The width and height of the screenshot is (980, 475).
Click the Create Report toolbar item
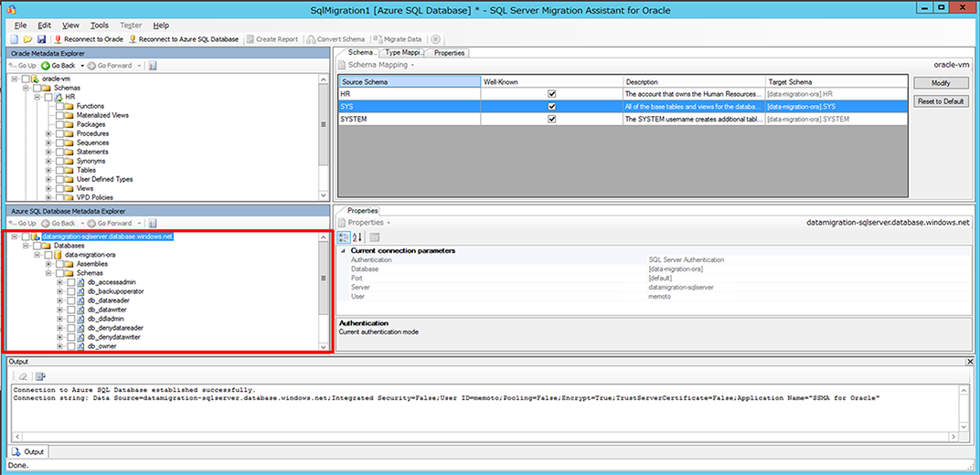point(272,38)
